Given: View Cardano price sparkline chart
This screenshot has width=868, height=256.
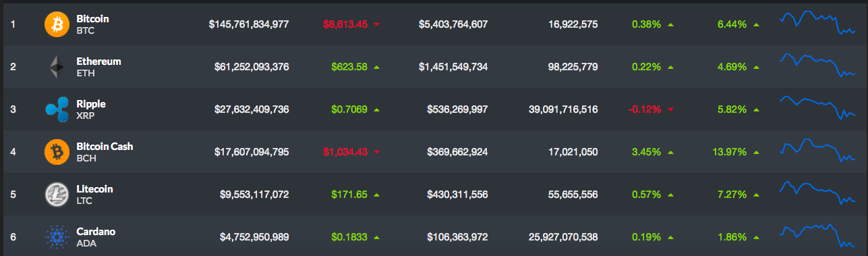Looking at the screenshot, I should (x=817, y=236).
